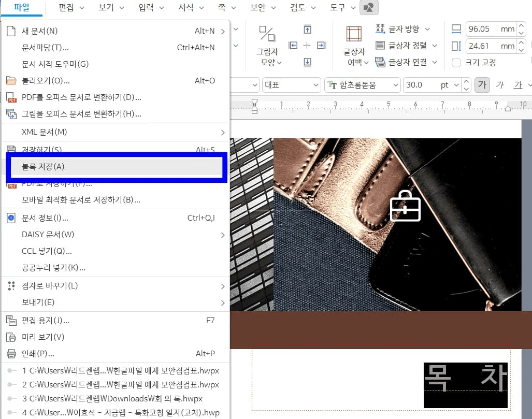
Task: Click the pen input icon beside 도구 menu
Action: 369,8
